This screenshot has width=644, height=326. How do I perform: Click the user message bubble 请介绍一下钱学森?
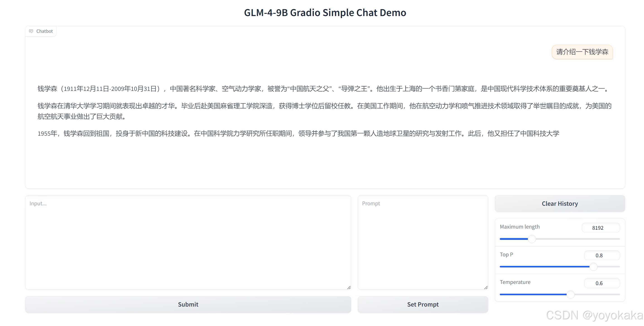coord(582,52)
